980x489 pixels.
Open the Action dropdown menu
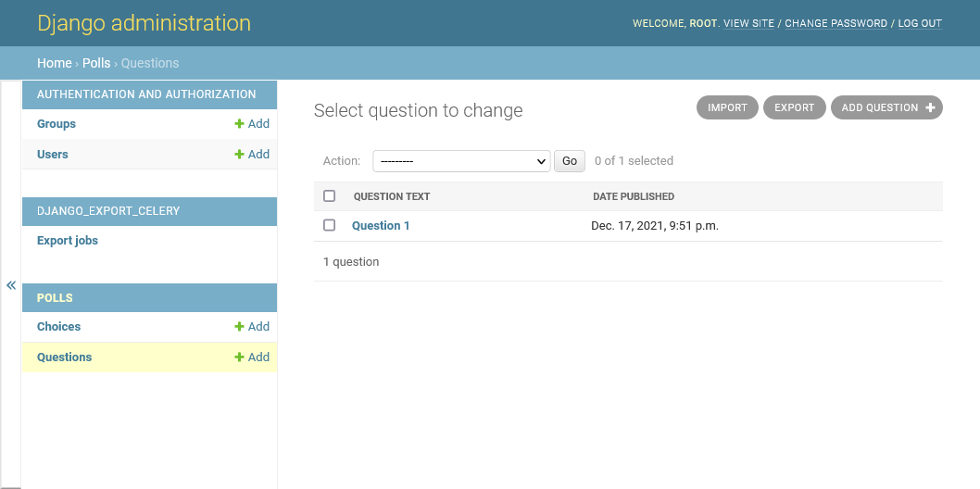pos(461,161)
